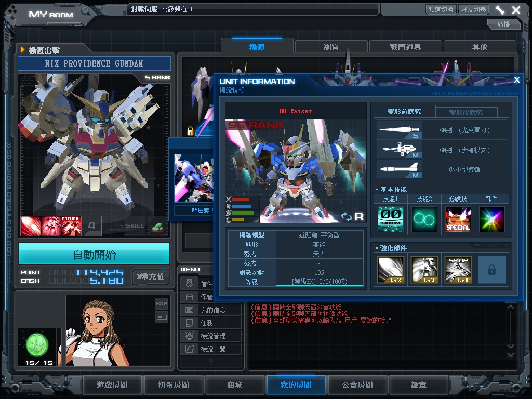Go to 我的房間 in bottom navigation
Screen dimensions: 532x399
[x=296, y=385]
